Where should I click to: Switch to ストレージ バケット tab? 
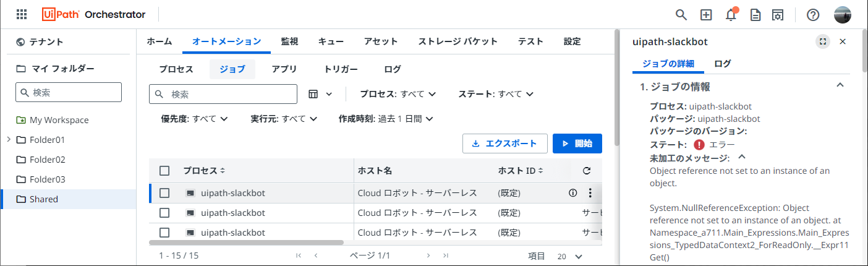click(458, 41)
